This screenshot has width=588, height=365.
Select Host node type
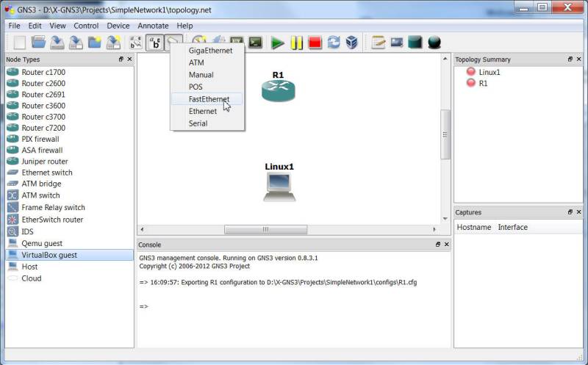point(69,267)
